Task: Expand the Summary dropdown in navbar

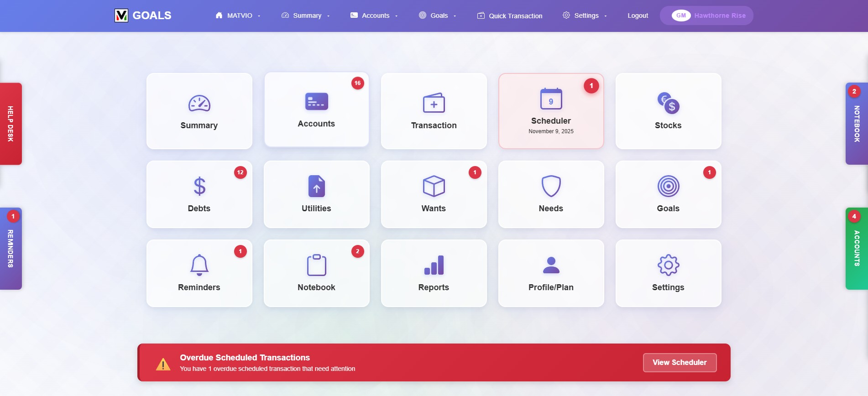Action: 306,16
